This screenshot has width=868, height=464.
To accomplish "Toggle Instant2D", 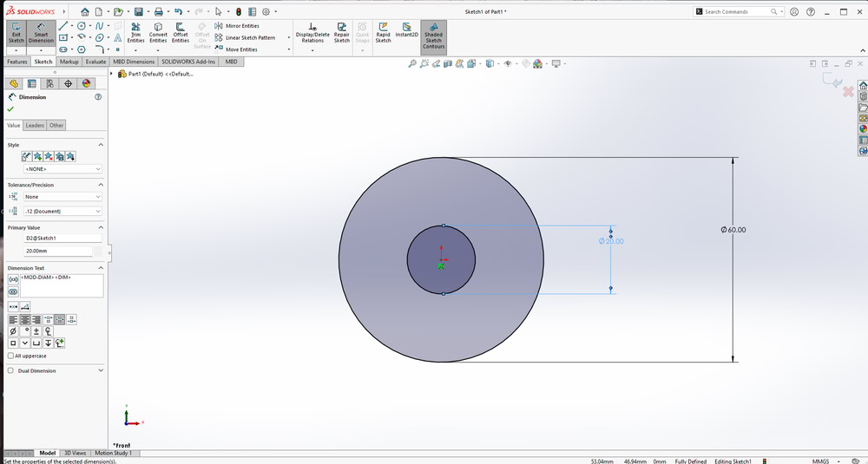I will click(406, 30).
